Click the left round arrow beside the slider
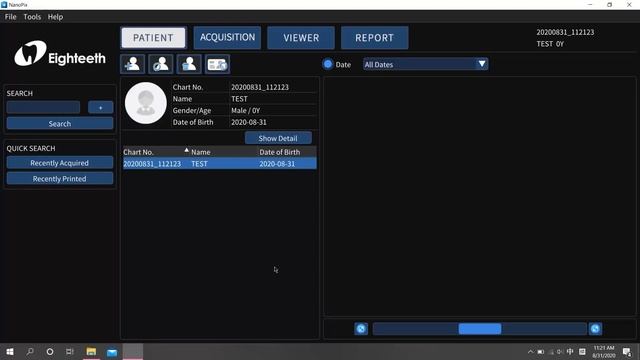Screen dimensions: 640x360 coord(361,329)
